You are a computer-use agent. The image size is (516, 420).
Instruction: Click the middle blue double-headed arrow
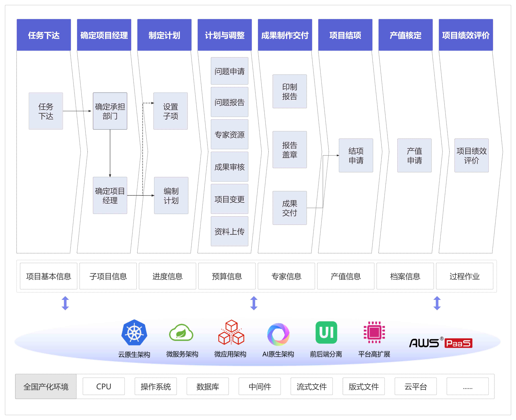(254, 303)
